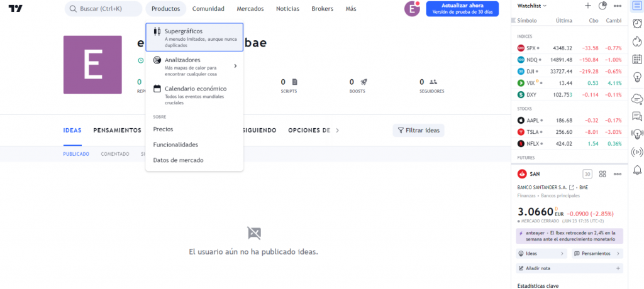Show more profile tabs with right chevron
This screenshot has height=289, width=644.
click(338, 131)
